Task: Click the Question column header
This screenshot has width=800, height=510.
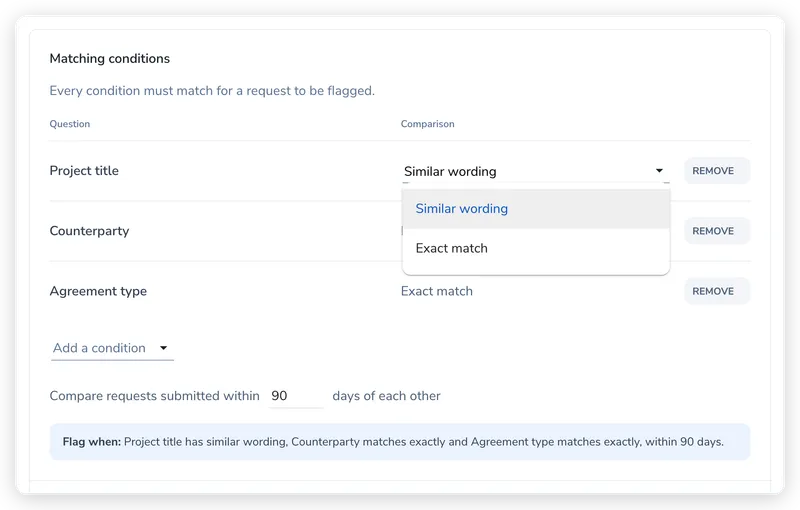Action: pyautogui.click(x=70, y=124)
